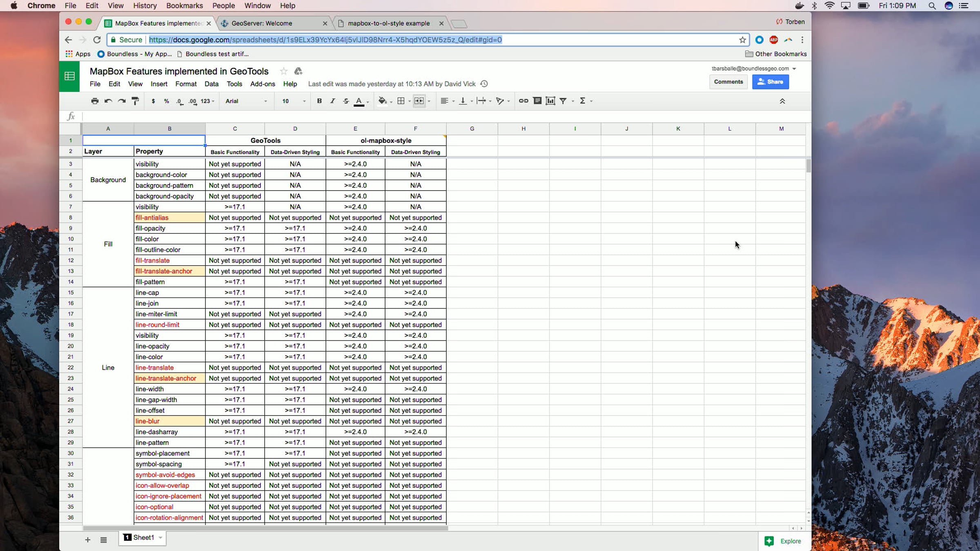Click the blue Share button
The width and height of the screenshot is (980, 551).
pyautogui.click(x=771, y=82)
